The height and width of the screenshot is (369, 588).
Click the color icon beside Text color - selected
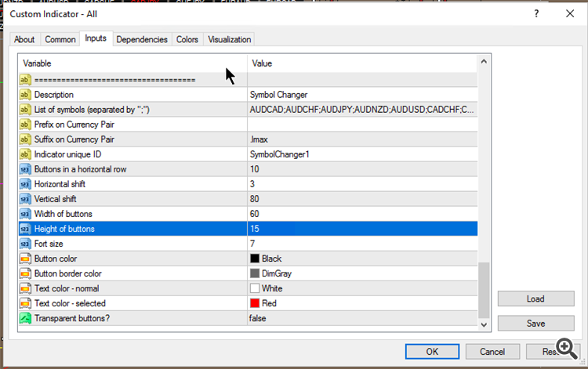click(25, 303)
